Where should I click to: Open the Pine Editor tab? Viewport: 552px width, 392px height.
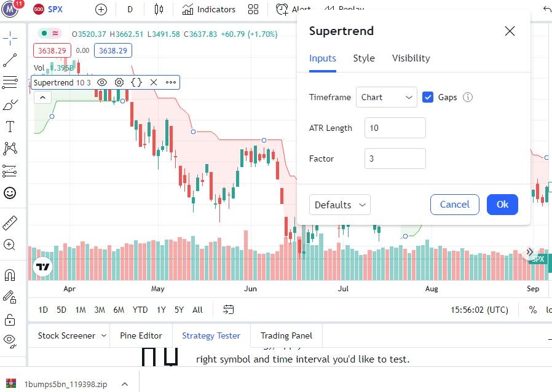pos(141,335)
